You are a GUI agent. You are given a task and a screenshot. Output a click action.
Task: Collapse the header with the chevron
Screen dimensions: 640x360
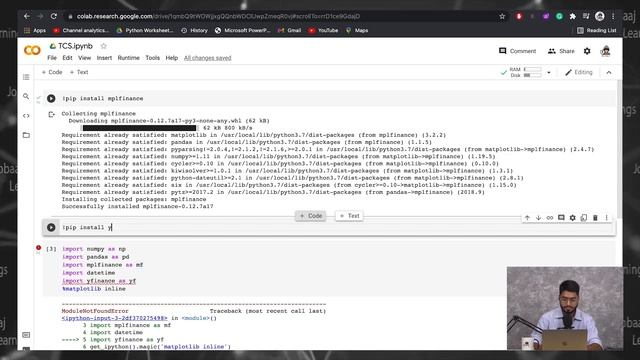pyautogui.click(x=609, y=73)
